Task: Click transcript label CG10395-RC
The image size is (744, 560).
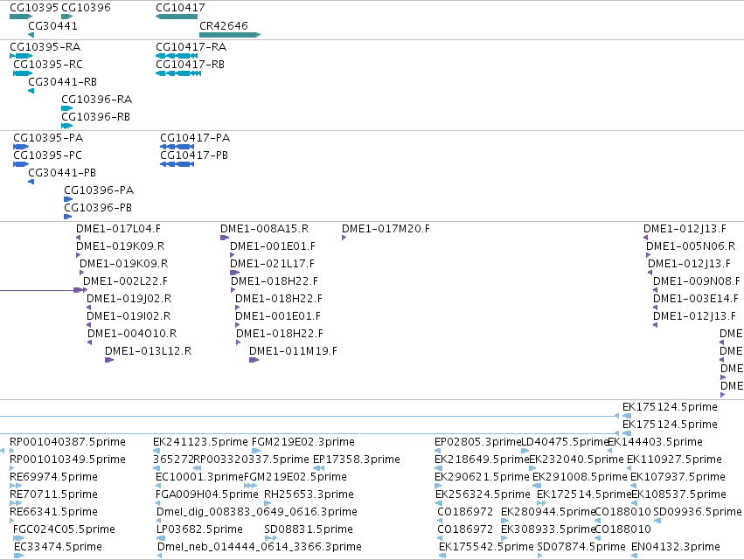Action: tap(48, 65)
